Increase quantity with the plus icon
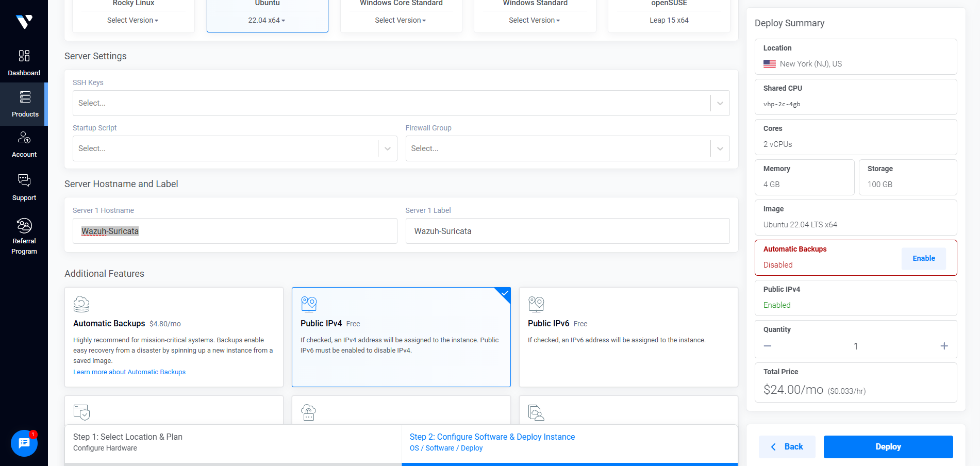This screenshot has height=466, width=980. coord(944,346)
